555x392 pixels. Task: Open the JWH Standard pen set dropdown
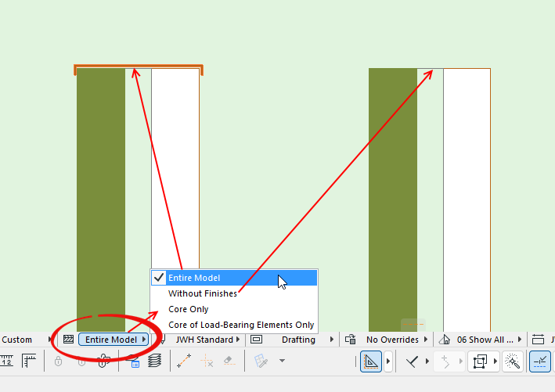click(207, 340)
